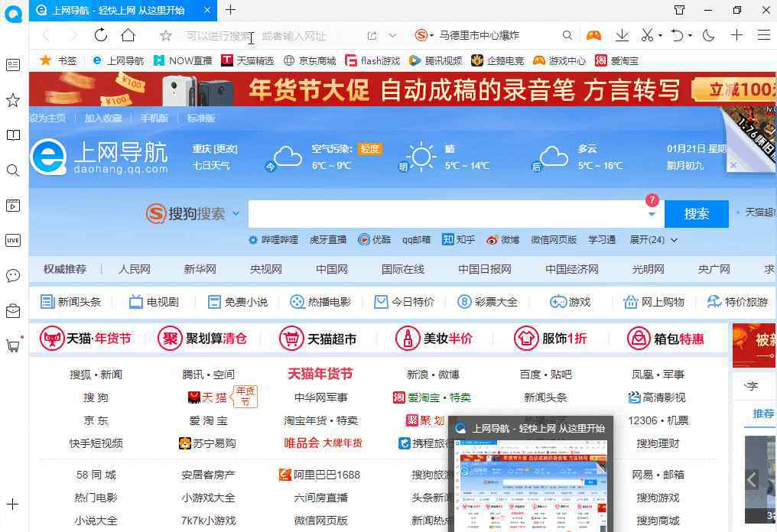This screenshot has width=777, height=532.
Task: Open the reading book sidebar icon
Action: pos(13,135)
